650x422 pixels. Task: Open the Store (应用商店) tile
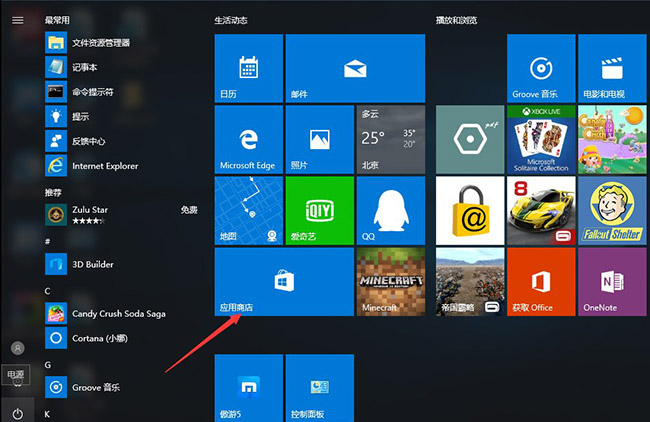pyautogui.click(x=284, y=282)
